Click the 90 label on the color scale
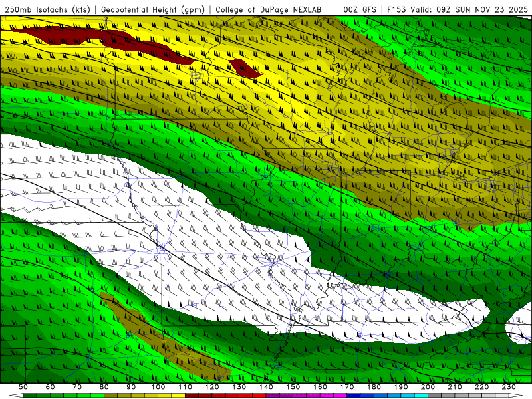Viewport: 532px width, 399px height. point(131,387)
